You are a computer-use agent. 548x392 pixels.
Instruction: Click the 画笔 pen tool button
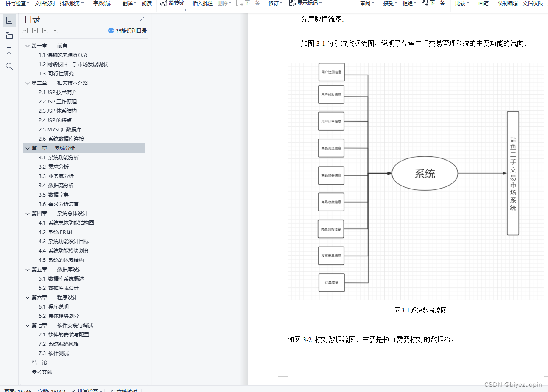point(484,3)
